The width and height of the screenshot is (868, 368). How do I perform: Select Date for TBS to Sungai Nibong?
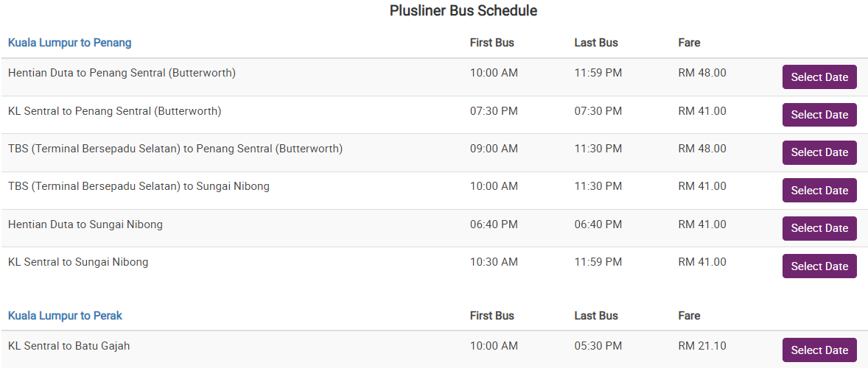(819, 191)
